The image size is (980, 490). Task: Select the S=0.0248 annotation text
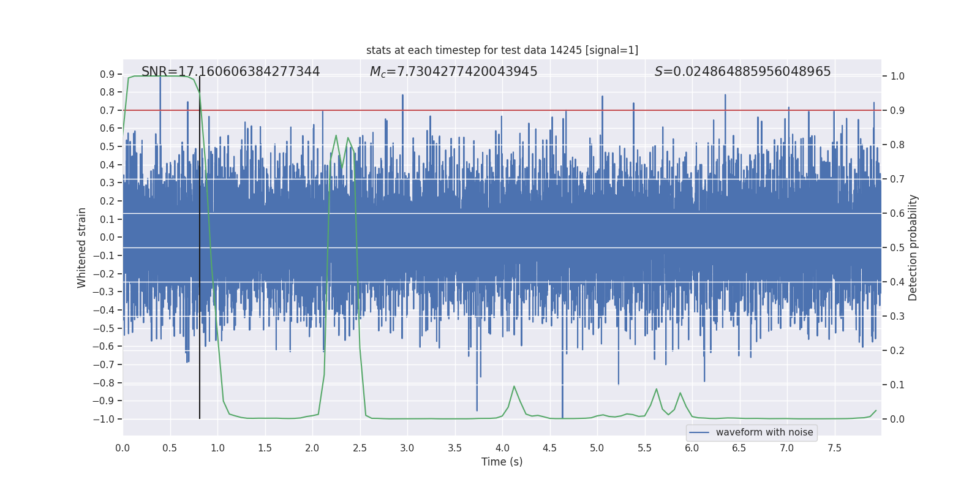(742, 72)
